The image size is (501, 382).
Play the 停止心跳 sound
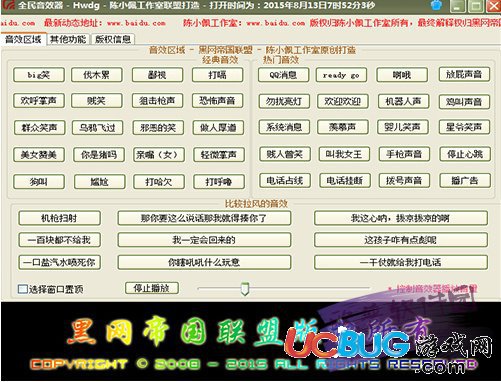tap(465, 154)
